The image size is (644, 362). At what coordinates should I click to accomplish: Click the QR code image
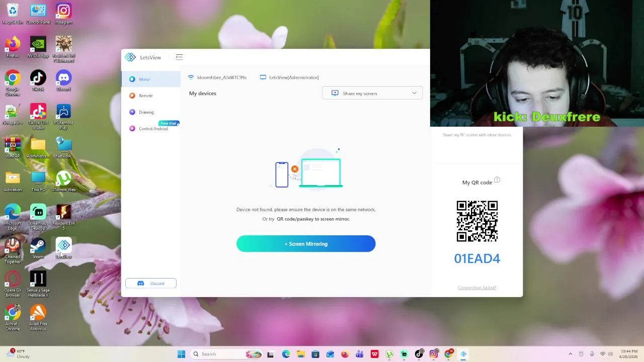(x=477, y=221)
